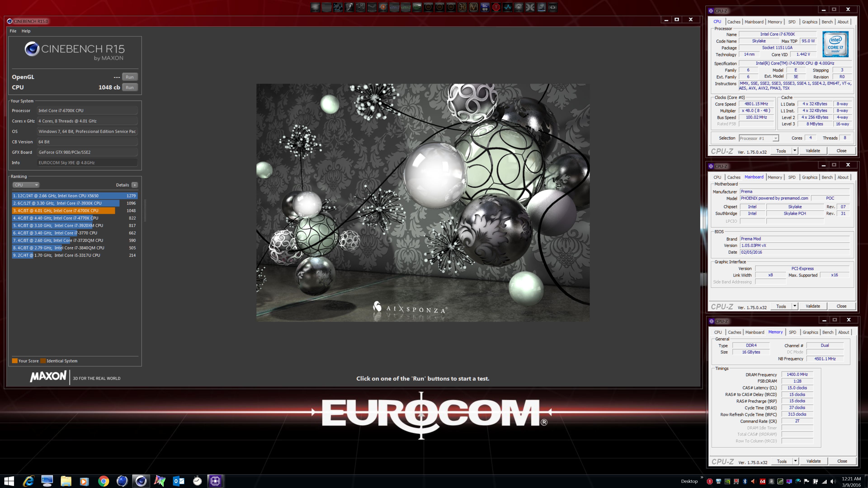
Task: Select ranking row Intel Core i7-3930K
Action: point(74,203)
